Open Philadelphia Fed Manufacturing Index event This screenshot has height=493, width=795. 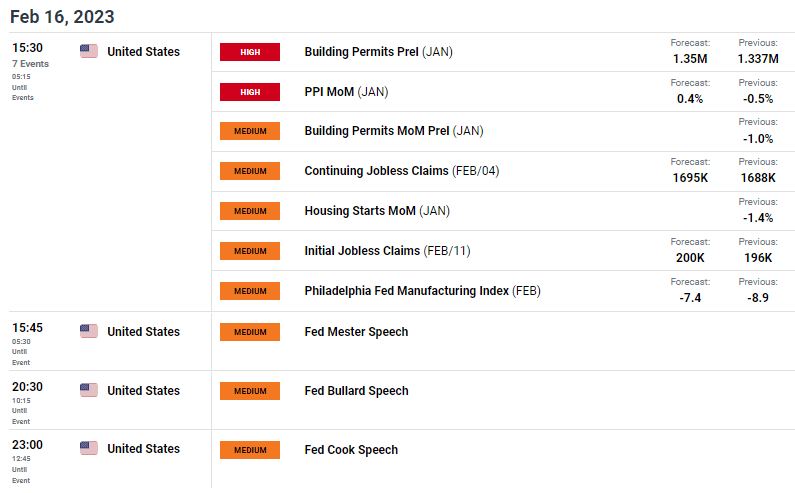[422, 291]
